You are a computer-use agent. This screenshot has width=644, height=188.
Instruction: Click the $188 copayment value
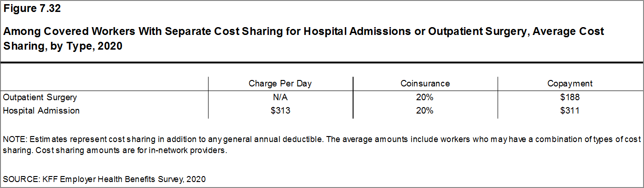click(570, 97)
